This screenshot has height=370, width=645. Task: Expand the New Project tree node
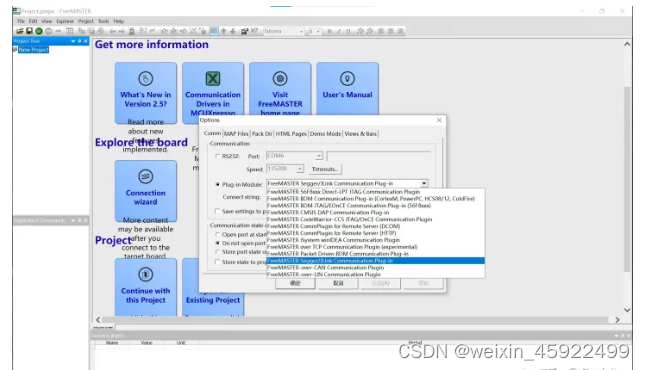coord(15,50)
